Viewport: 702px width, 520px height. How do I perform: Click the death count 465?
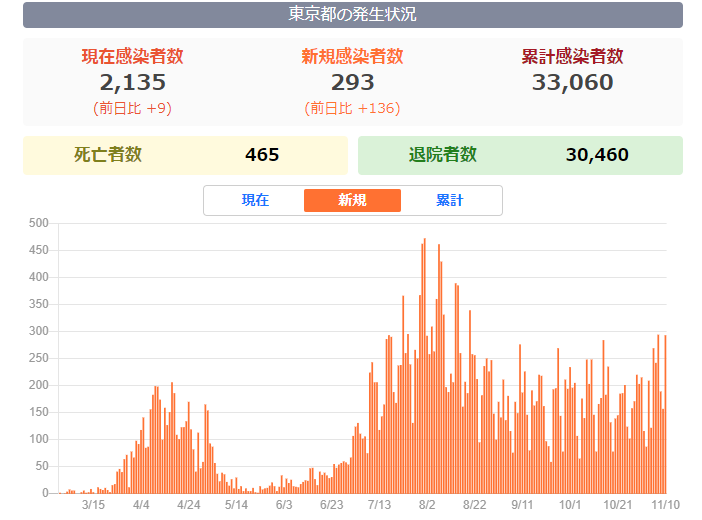tap(262, 155)
